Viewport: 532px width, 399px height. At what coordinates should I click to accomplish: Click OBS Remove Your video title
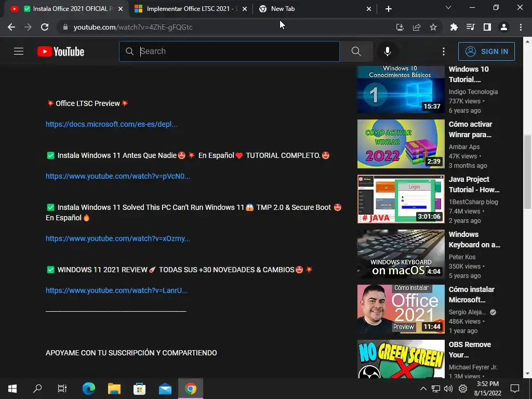470,350
